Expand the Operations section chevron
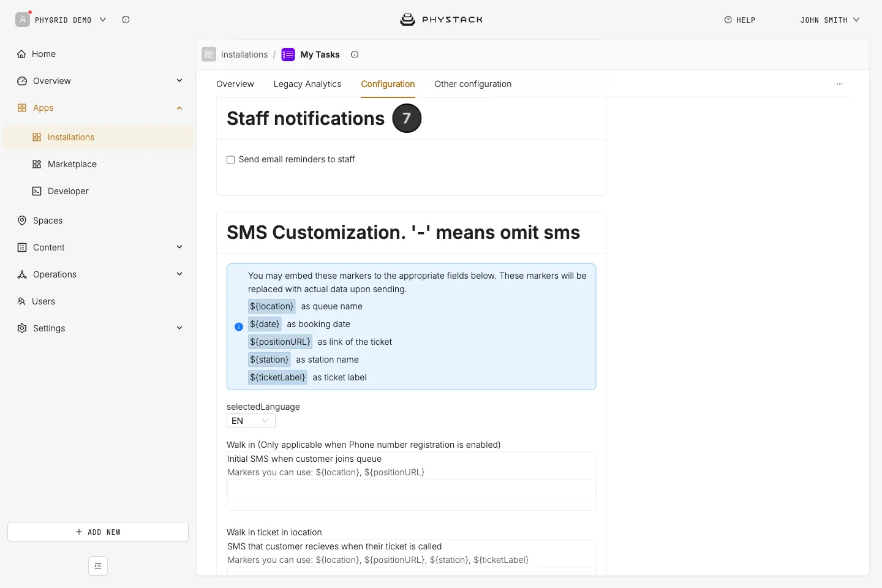Viewport: 882px width, 588px height. [179, 274]
